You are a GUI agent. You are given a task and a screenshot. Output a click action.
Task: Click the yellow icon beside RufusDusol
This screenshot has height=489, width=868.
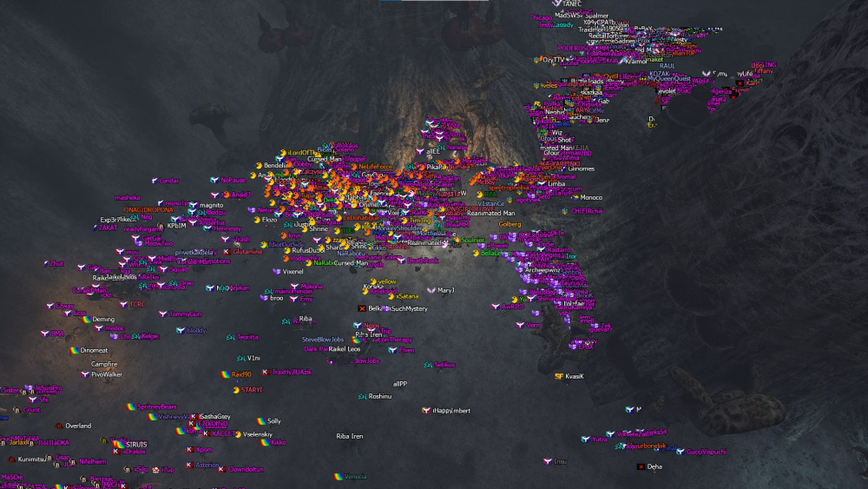(x=286, y=250)
